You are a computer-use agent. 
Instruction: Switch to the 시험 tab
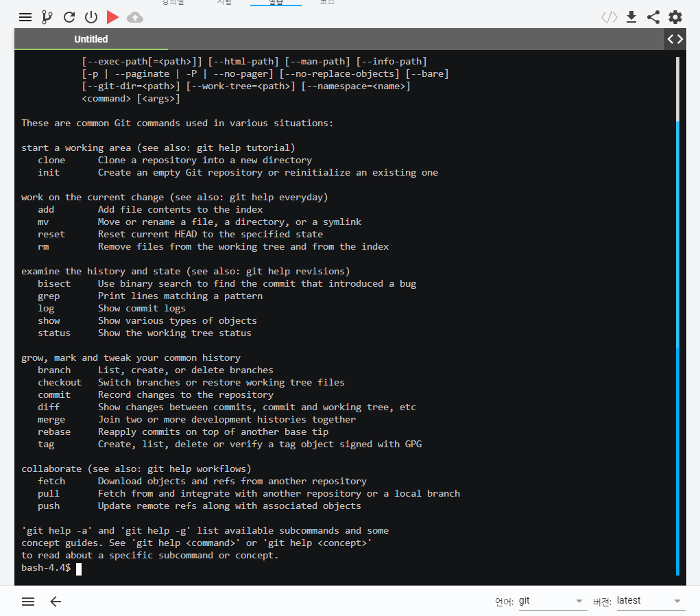click(224, 3)
